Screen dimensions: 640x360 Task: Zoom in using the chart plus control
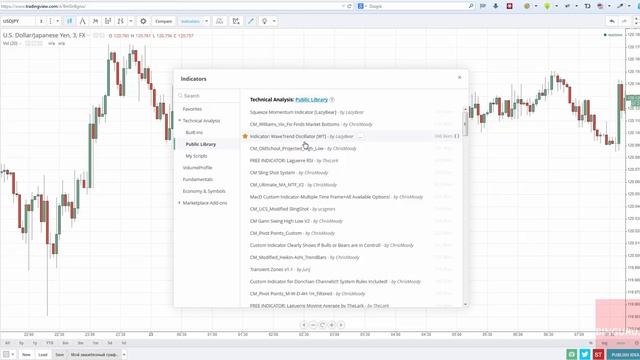[x=331, y=325]
